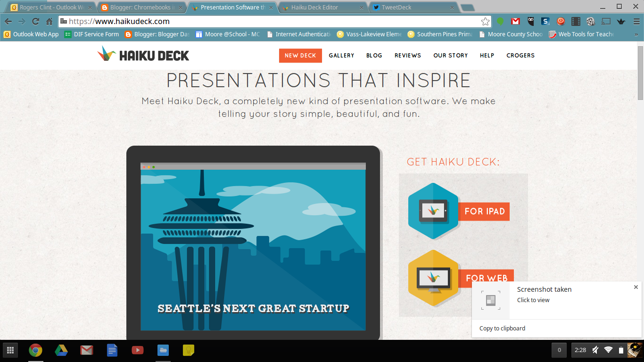The height and width of the screenshot is (362, 644).
Task: Open the CROGERS account menu
Action: pos(520,56)
